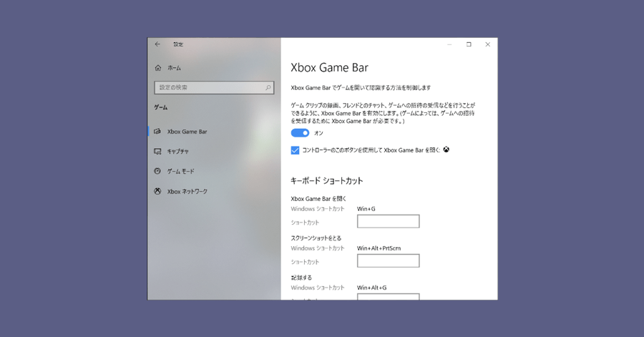Click the Win+G shortcut text
The image size is (644, 337).
pos(366,209)
